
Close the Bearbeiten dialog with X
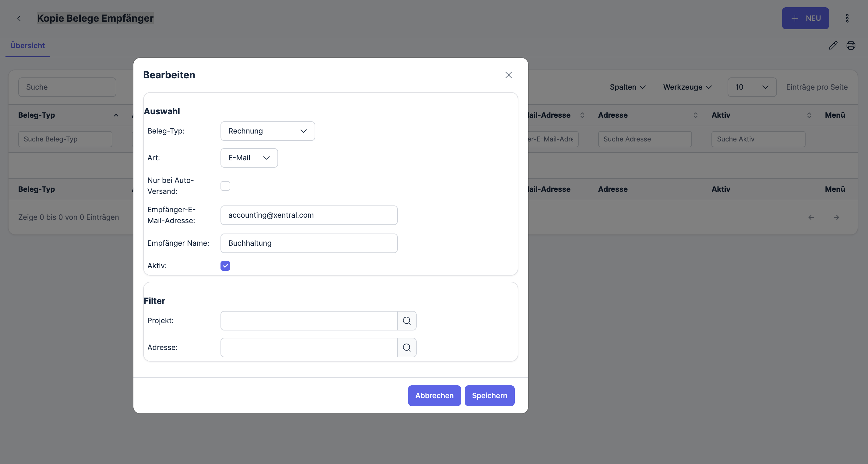[x=509, y=75]
